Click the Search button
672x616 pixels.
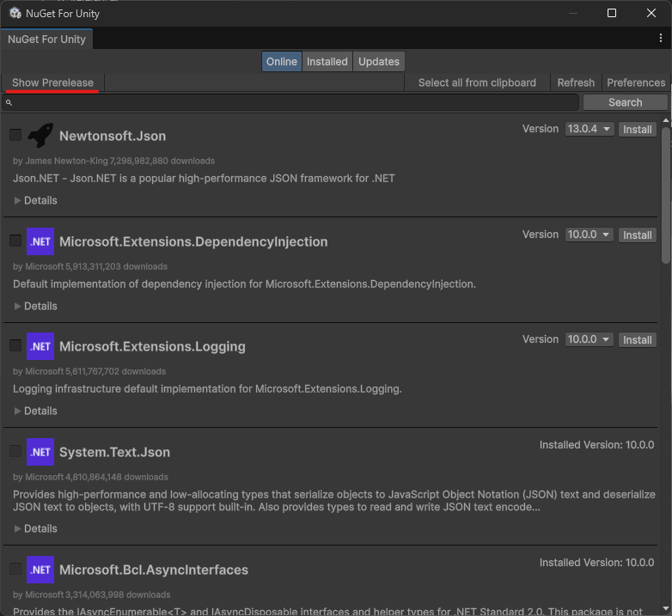(x=626, y=102)
